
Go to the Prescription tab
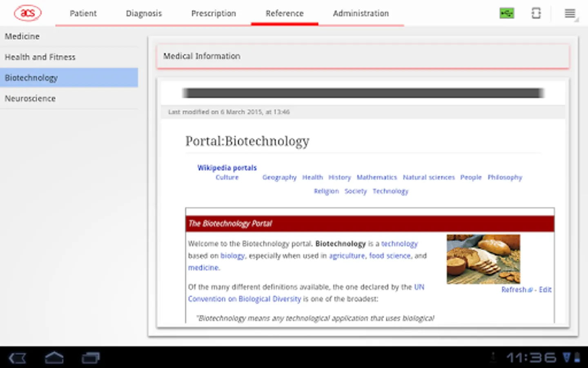point(214,13)
